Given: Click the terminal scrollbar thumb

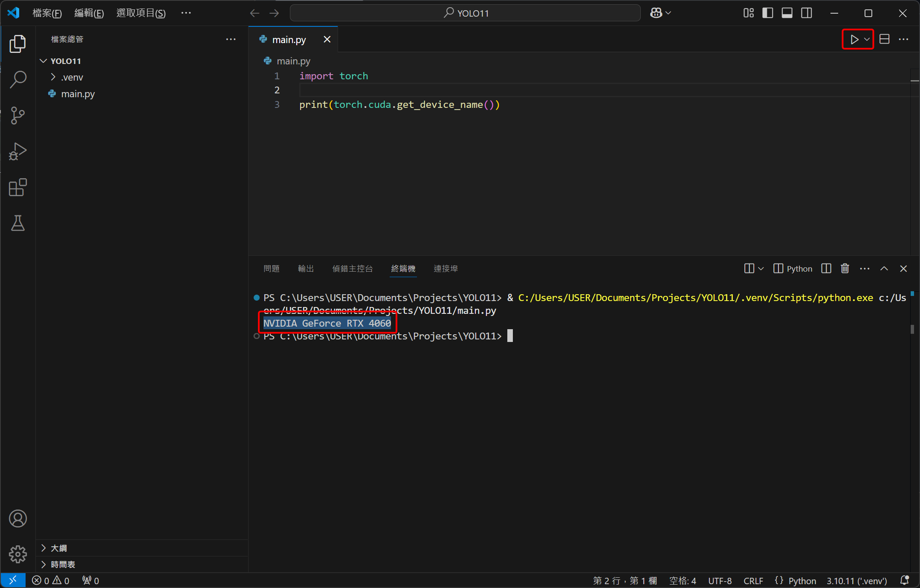Looking at the screenshot, I should [912, 329].
